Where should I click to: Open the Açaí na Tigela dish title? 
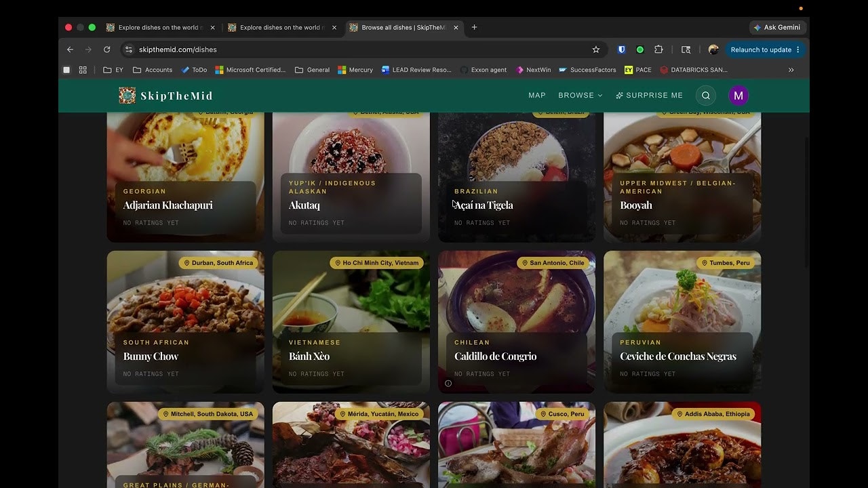[484, 205]
